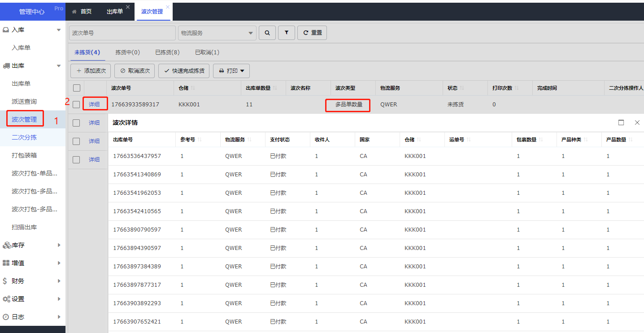Image resolution: width=644 pixels, height=333 pixels.
Task: Click the 出库 truck icon in sidebar
Action: click(6, 66)
